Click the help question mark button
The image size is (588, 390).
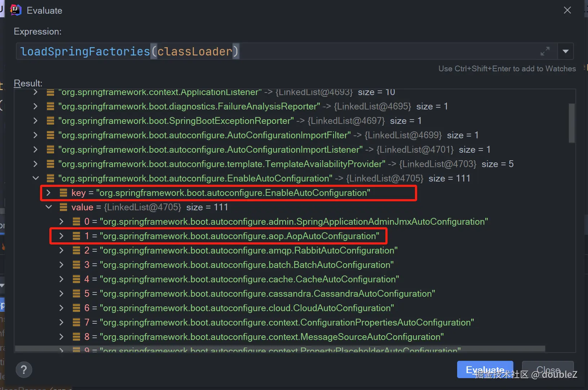(24, 369)
